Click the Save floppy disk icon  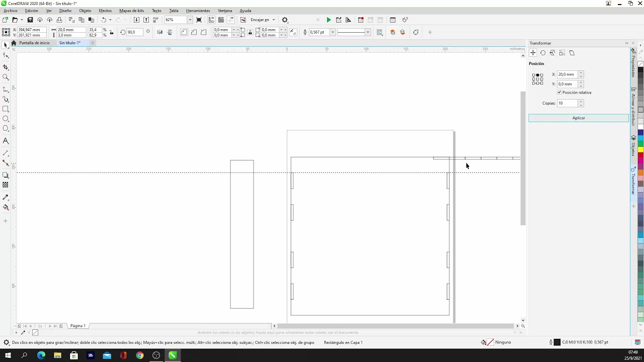click(x=30, y=20)
